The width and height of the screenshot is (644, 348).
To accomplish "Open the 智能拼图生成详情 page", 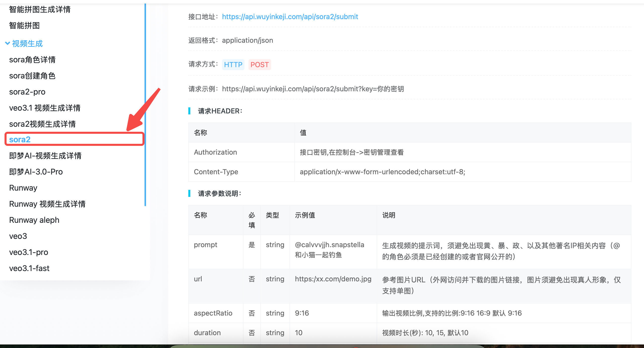I will tap(40, 10).
